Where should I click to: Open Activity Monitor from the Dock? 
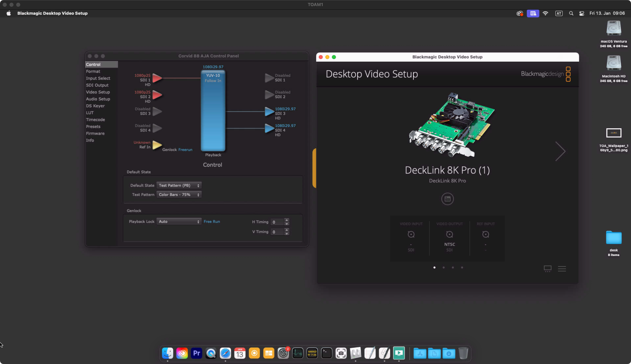point(298,353)
